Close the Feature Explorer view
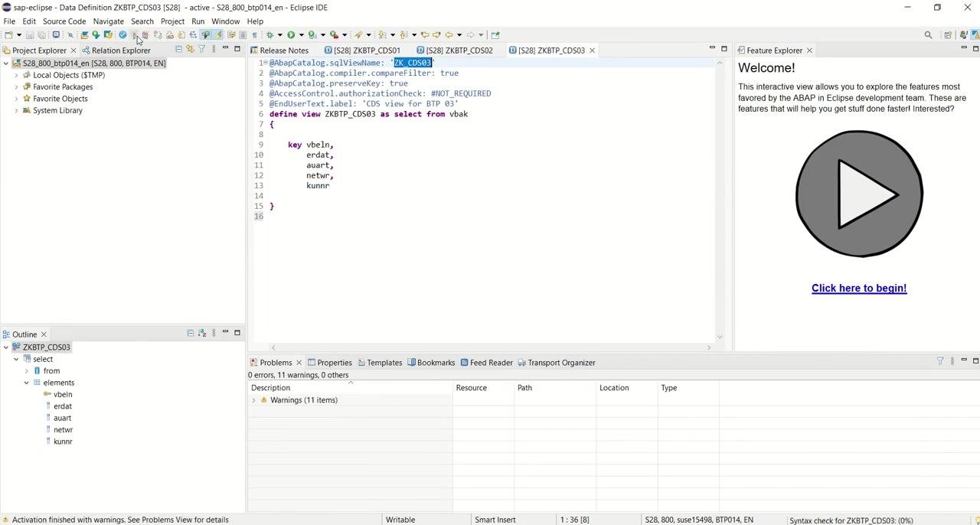The height and width of the screenshot is (525, 980). [x=809, y=51]
